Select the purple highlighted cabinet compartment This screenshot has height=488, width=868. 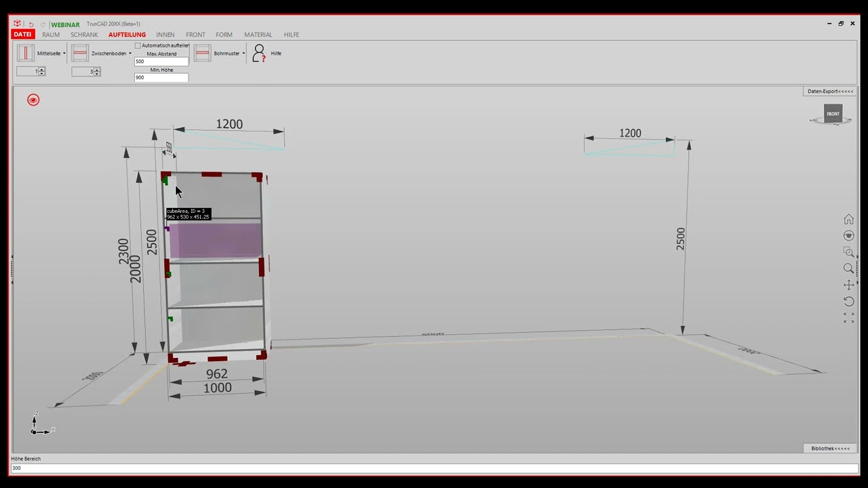coord(215,241)
